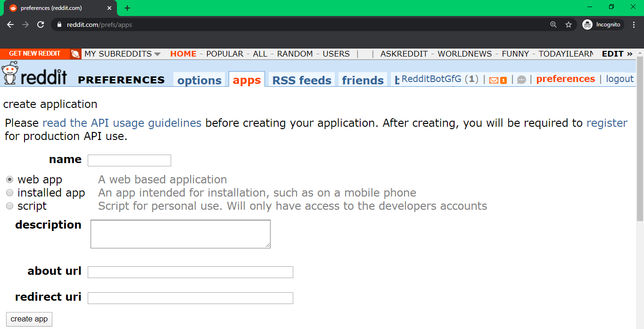Image resolution: width=644 pixels, height=329 pixels.
Task: Switch to the options tab
Action: pos(199,80)
